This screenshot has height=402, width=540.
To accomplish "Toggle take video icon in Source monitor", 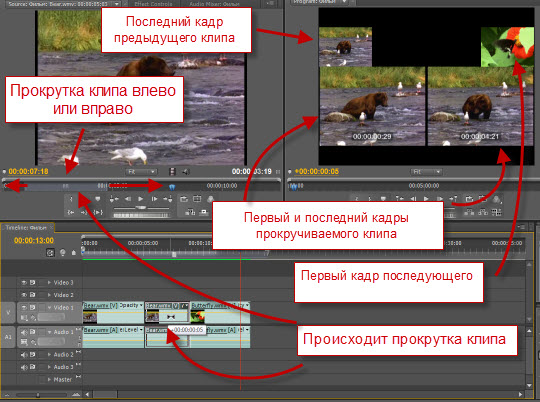I will tap(173, 172).
